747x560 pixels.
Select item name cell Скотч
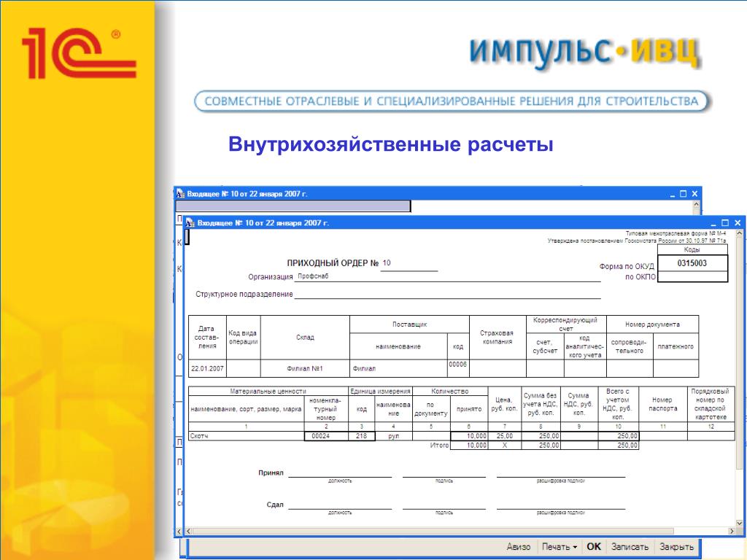[x=247, y=436]
